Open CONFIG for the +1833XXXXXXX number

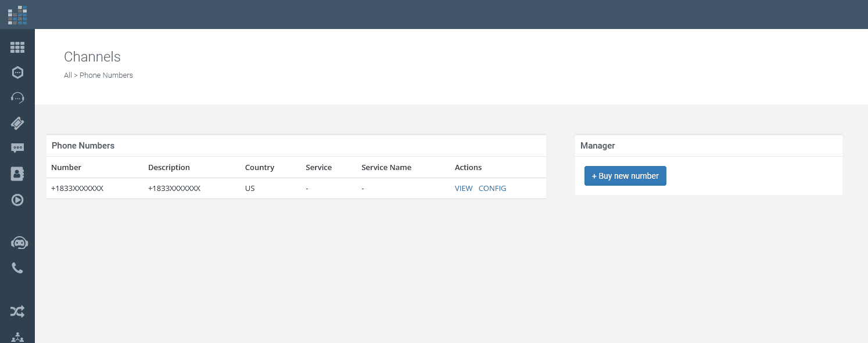[492, 188]
